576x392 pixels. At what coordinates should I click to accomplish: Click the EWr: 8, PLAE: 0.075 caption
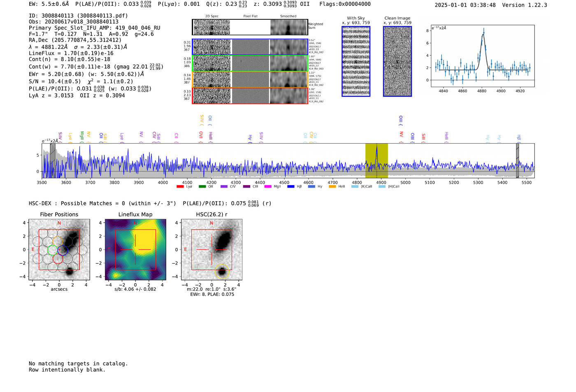tap(212, 295)
